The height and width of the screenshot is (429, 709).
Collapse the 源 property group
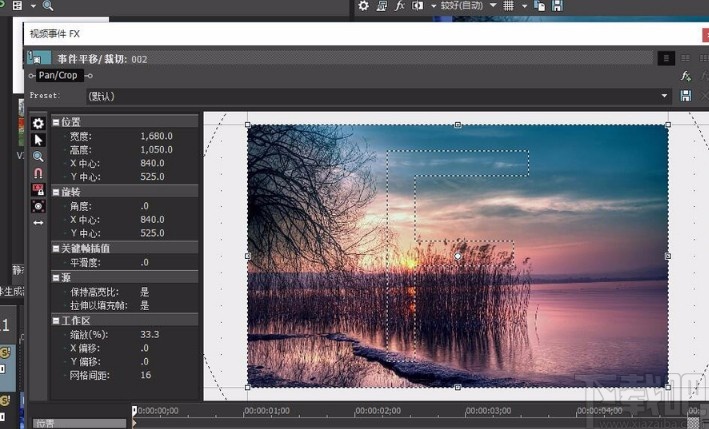point(56,278)
